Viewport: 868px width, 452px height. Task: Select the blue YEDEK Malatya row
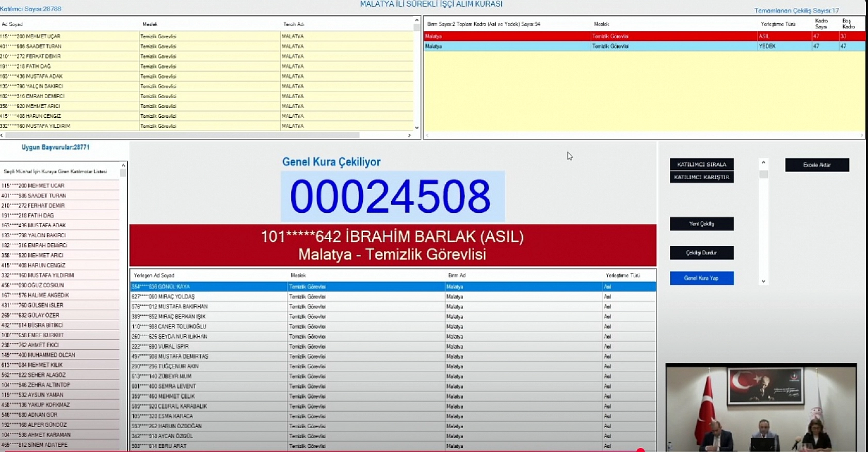coord(644,46)
